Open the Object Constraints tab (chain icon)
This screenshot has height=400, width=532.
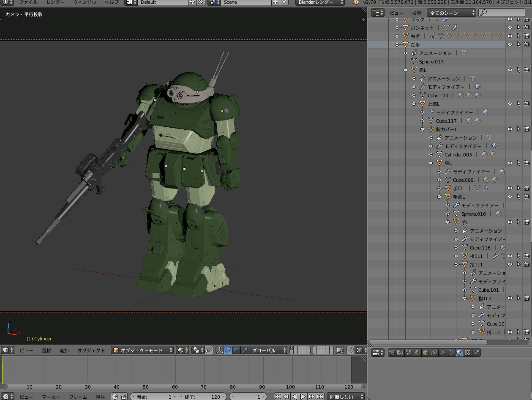[434, 353]
